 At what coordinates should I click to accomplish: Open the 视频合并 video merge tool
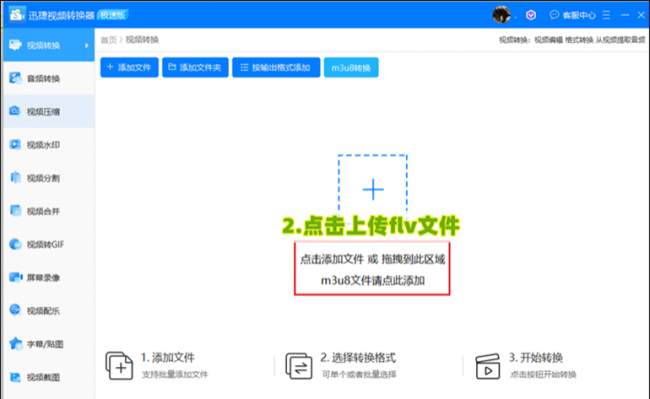[x=49, y=211]
